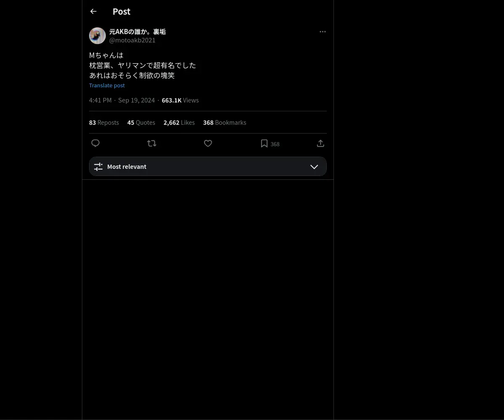Click the display name 元AKBの誰か。裏垢

tap(137, 31)
